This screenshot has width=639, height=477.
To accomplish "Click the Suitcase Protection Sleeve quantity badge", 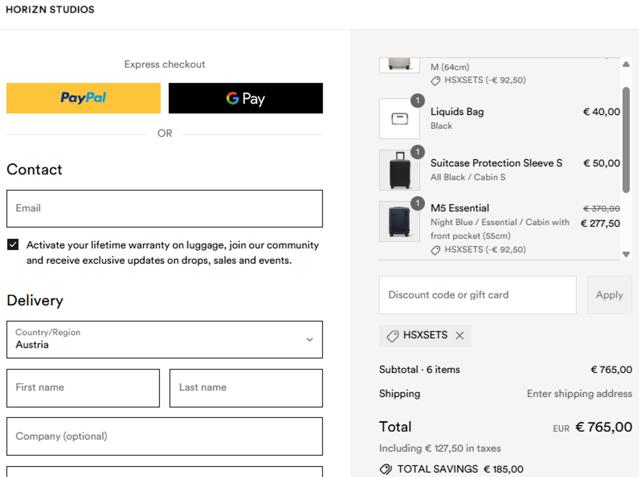I will pyautogui.click(x=417, y=152).
